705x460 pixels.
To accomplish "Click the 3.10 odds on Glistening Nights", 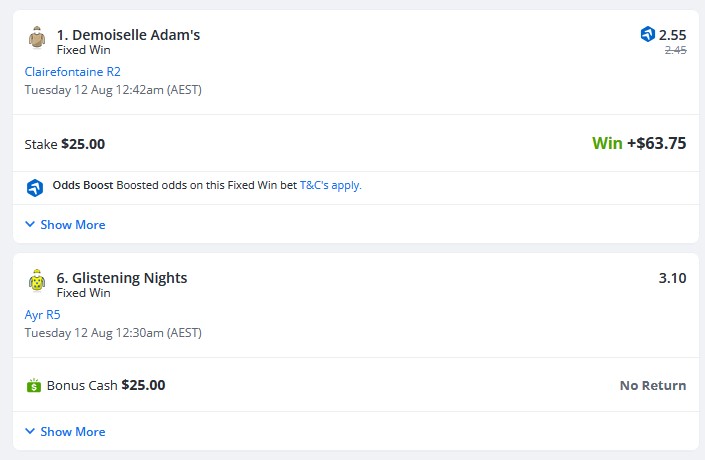I will pyautogui.click(x=672, y=278).
